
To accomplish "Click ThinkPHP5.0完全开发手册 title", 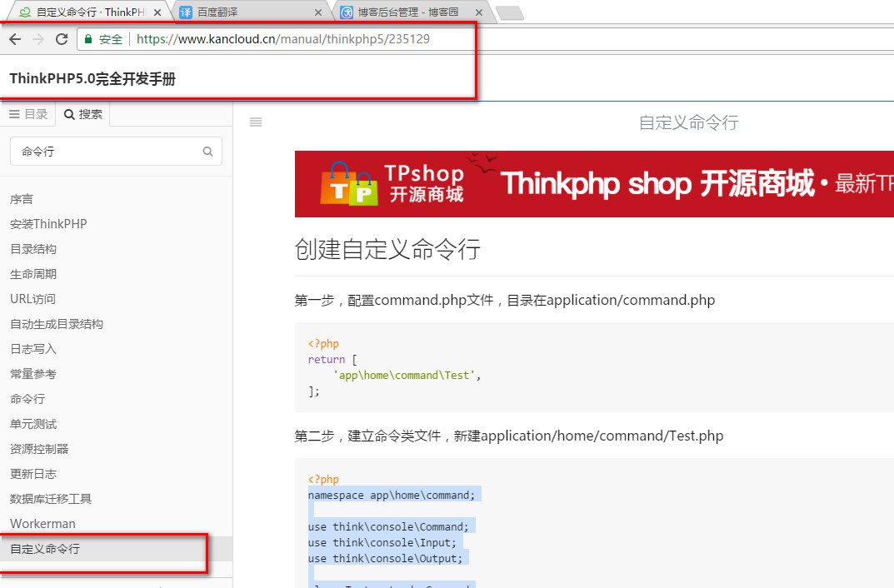I will pos(92,78).
